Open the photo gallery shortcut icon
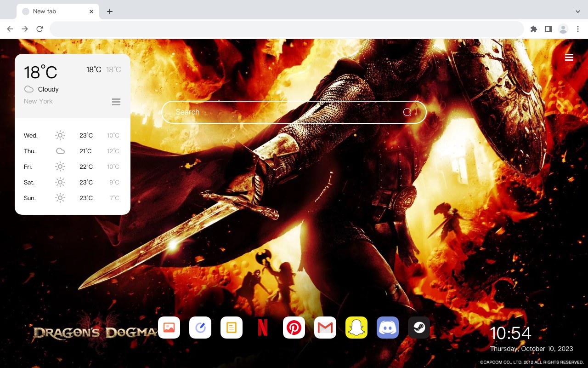The image size is (588, 368). (169, 328)
